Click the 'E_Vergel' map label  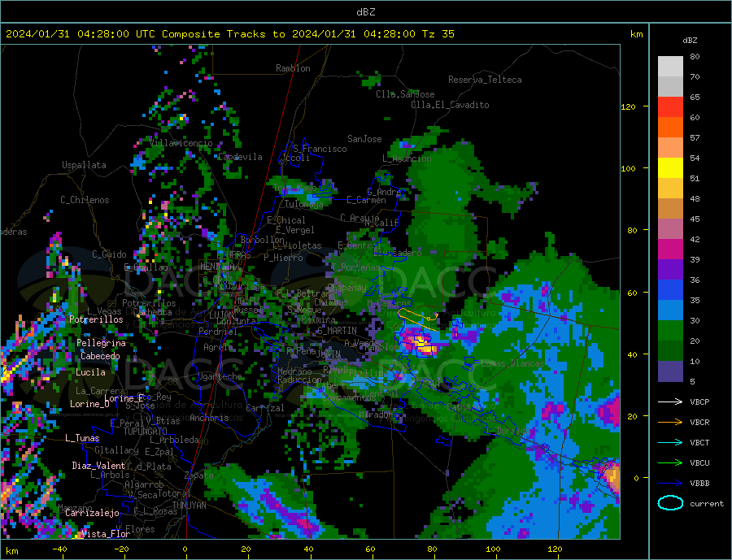(295, 229)
